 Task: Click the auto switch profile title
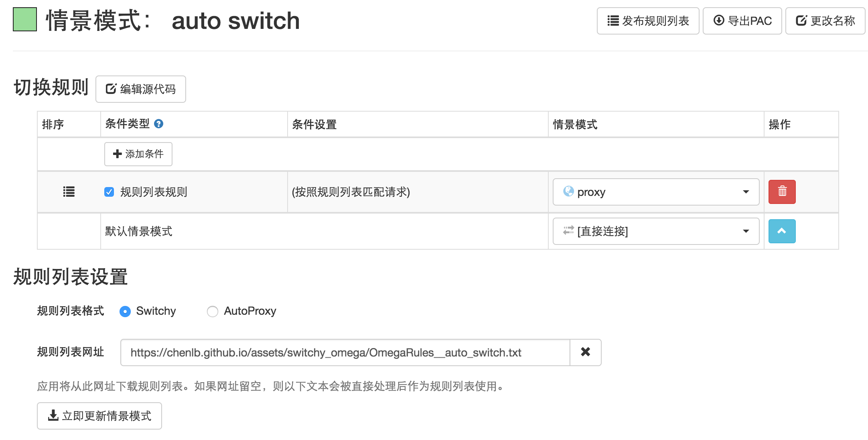(236, 21)
